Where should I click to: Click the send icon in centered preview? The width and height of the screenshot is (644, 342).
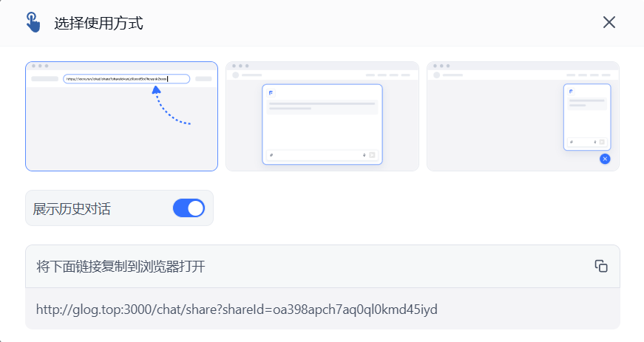click(372, 155)
